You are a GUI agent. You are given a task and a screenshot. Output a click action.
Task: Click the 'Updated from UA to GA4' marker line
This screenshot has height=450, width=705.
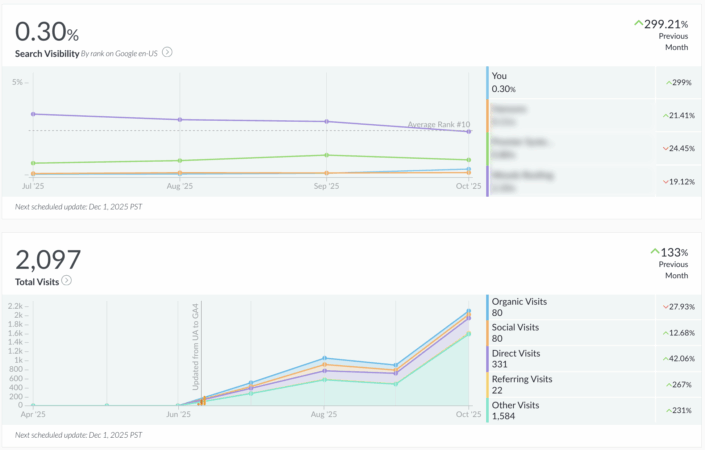click(194, 350)
